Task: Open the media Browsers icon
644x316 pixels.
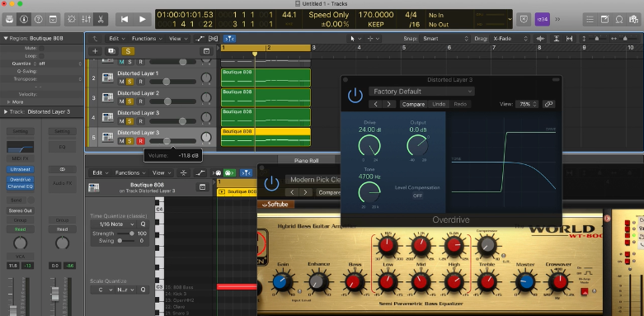Action: [633, 19]
